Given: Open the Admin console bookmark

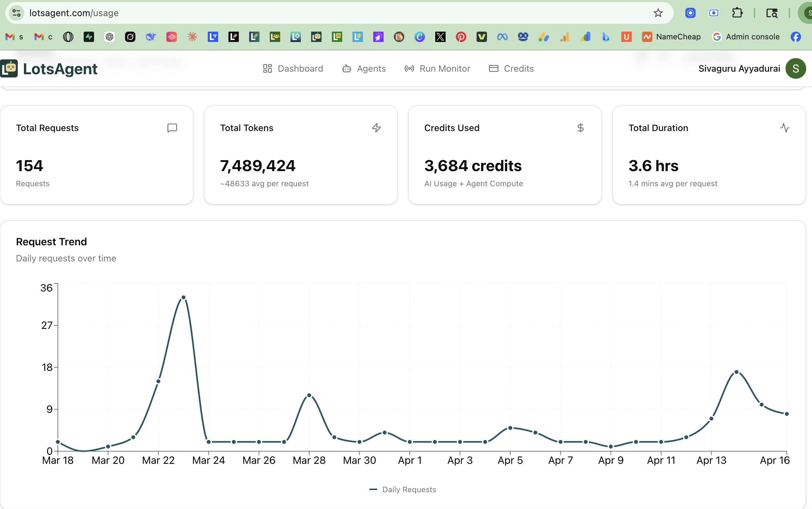Looking at the screenshot, I should [x=746, y=37].
